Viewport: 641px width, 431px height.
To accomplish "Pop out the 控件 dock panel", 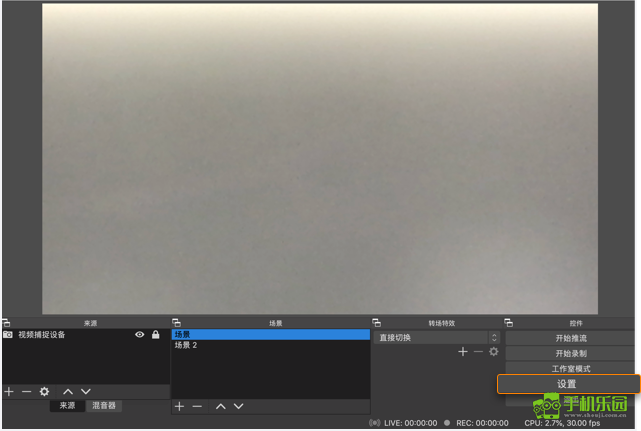I will tap(508, 323).
